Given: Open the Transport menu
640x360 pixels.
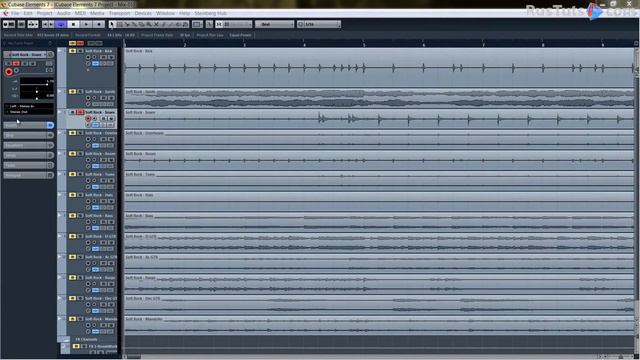Looking at the screenshot, I should click(119, 13).
